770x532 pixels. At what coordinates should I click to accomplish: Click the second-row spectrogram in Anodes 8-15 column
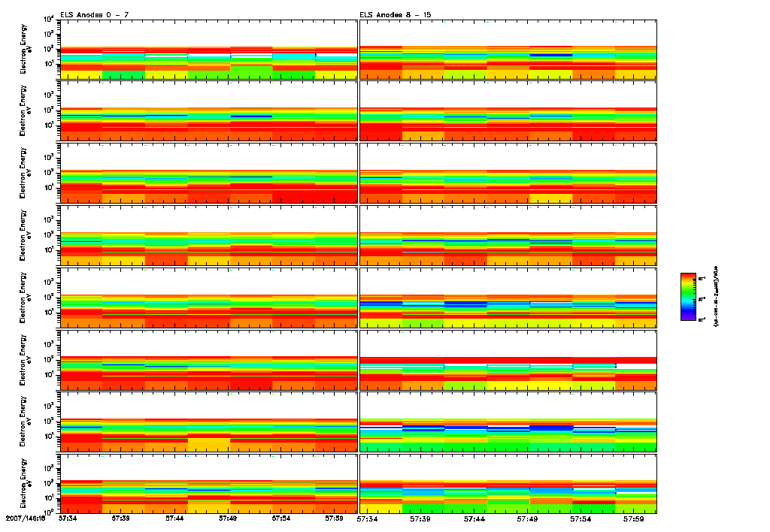click(508, 111)
